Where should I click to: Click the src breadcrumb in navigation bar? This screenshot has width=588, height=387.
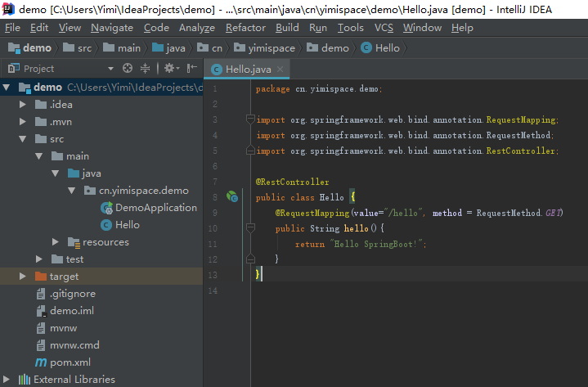coord(78,48)
